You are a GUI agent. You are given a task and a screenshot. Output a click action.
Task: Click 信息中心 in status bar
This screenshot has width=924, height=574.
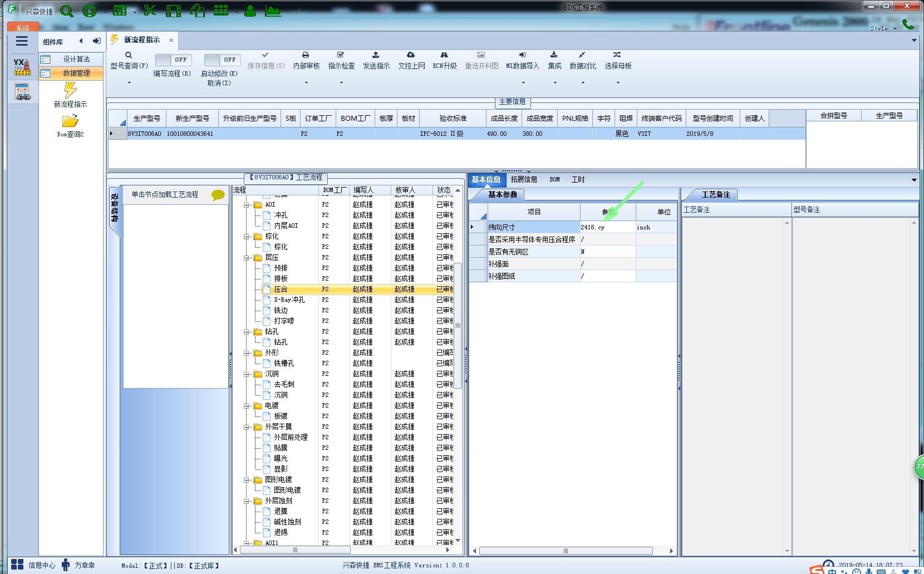(x=33, y=565)
